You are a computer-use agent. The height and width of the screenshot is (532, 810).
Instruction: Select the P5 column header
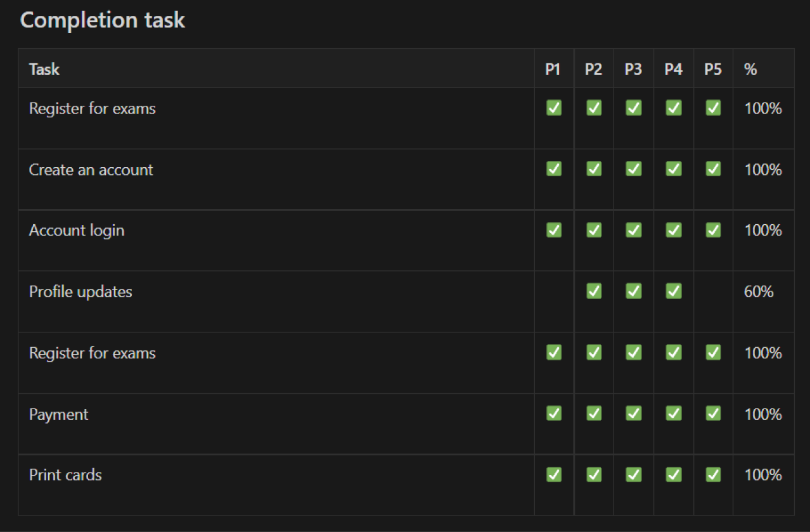(x=712, y=69)
